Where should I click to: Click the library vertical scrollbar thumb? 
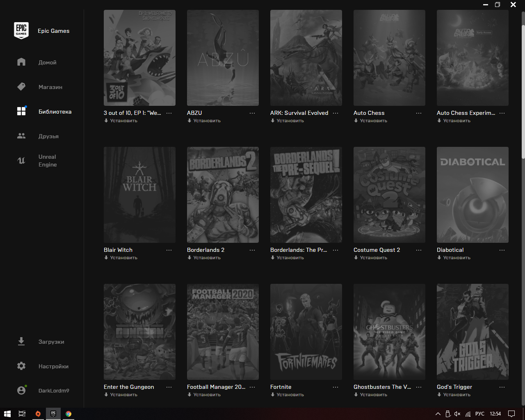523,91
